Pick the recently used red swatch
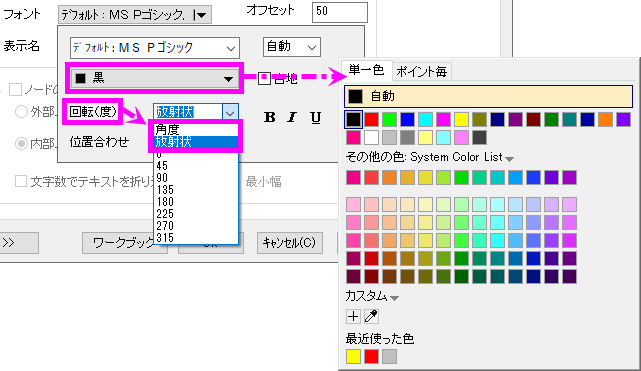The height and width of the screenshot is (371, 641). [x=371, y=356]
